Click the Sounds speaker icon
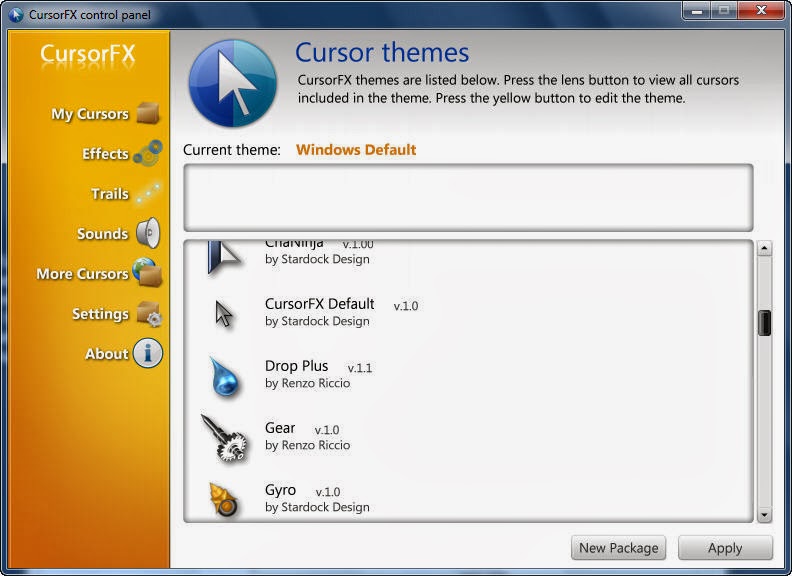The height and width of the screenshot is (576, 792). 148,233
